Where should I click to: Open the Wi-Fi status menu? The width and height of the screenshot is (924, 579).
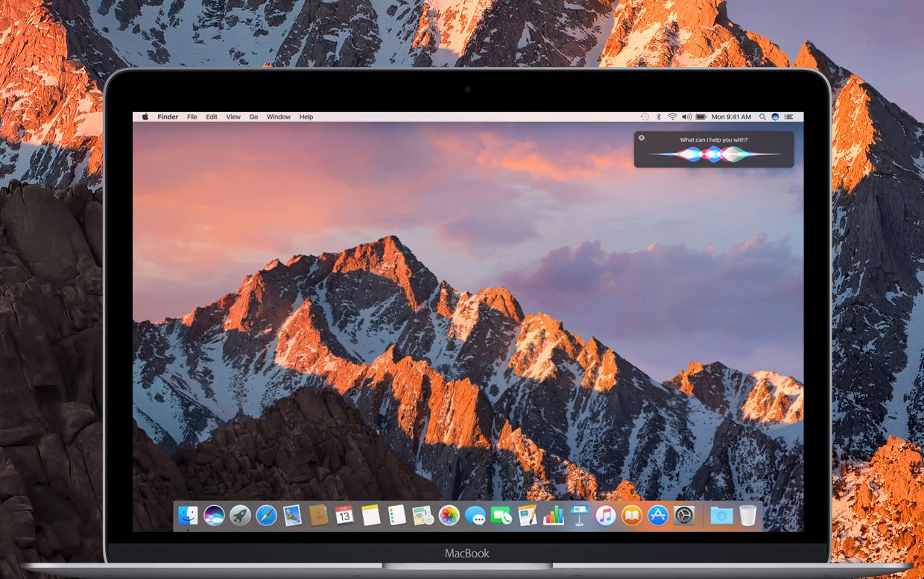click(672, 117)
